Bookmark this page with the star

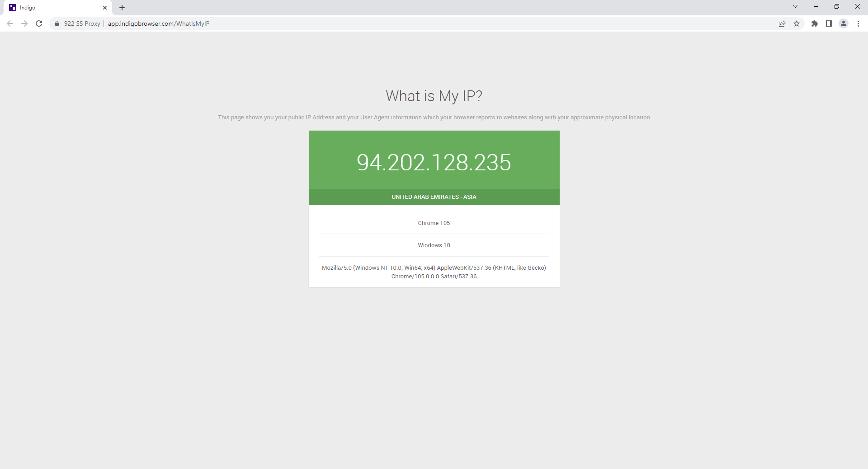click(x=797, y=23)
